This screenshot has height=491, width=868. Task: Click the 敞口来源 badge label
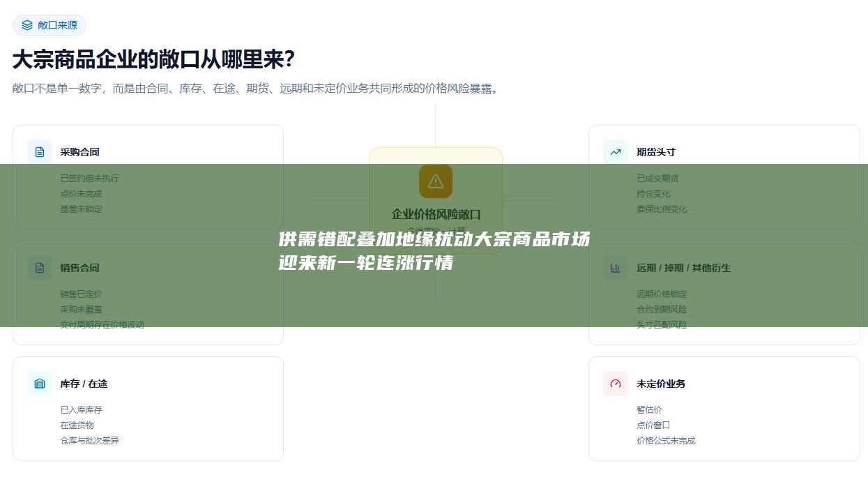point(57,25)
